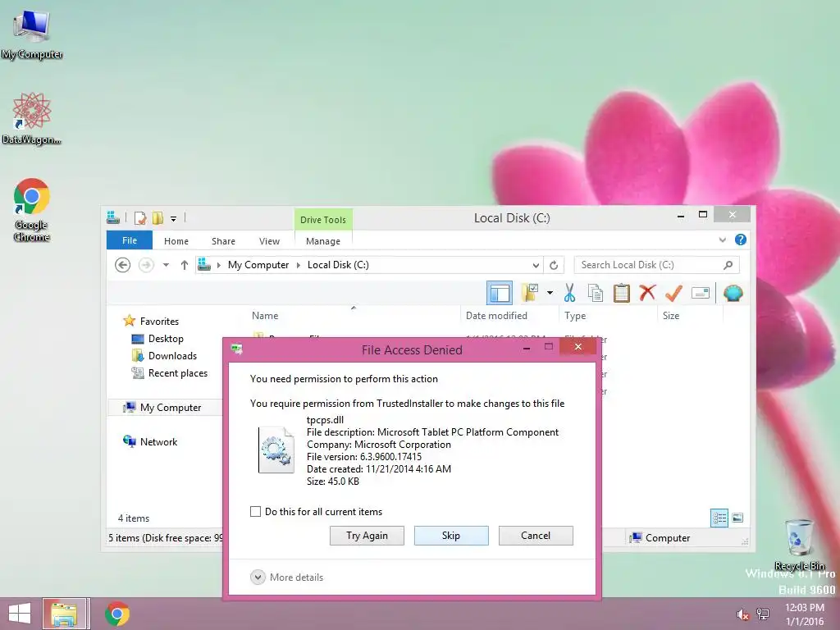Click the folder options toolbar icon
The width and height of the screenshot is (840, 630).
pos(531,293)
